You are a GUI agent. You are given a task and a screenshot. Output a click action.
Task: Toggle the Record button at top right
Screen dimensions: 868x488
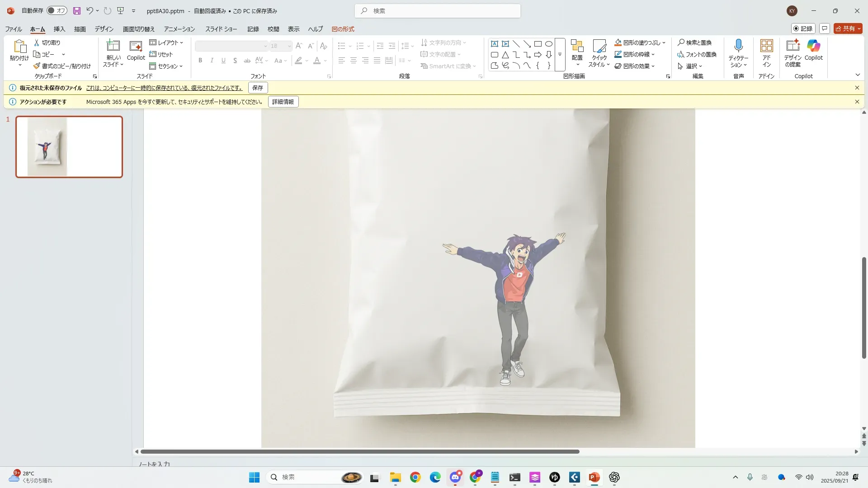coord(803,28)
